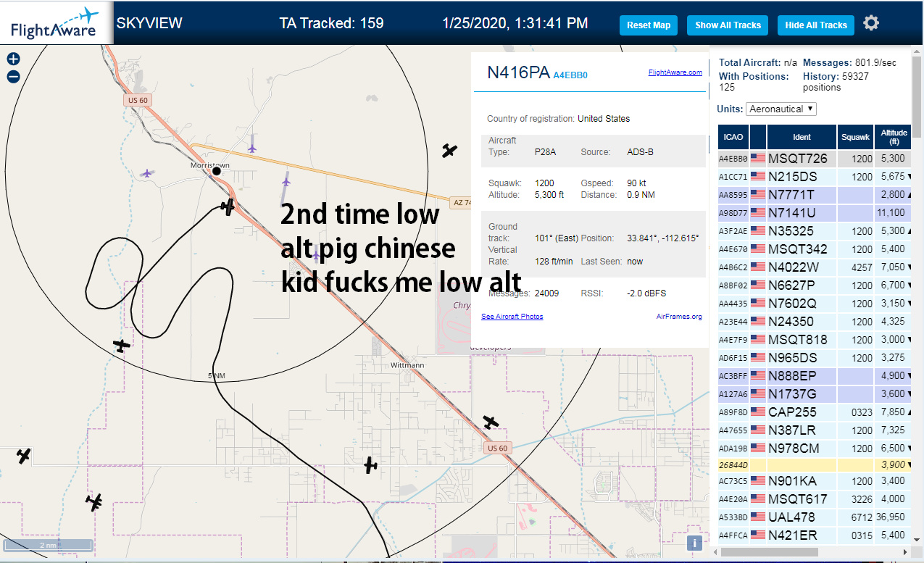924x563 pixels.
Task: Open the map info 'i' button
Action: point(694,543)
